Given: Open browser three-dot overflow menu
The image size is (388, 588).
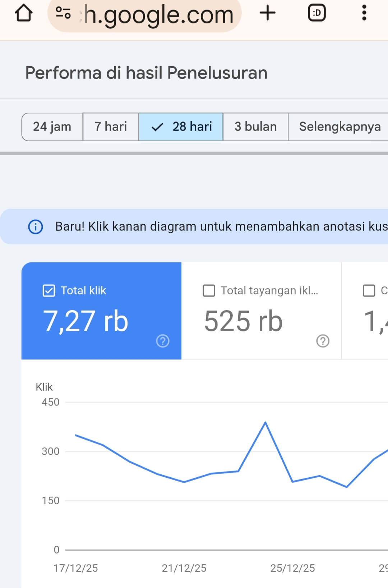Looking at the screenshot, I should click(364, 13).
